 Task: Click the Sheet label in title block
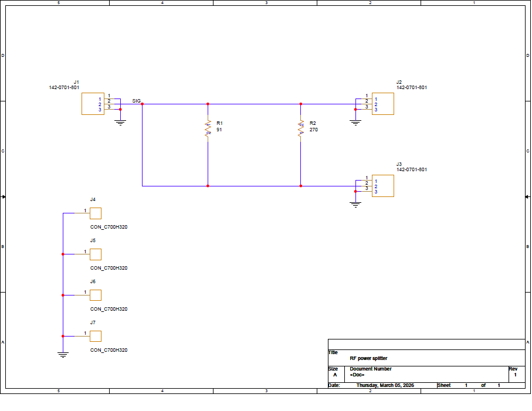pyautogui.click(x=444, y=385)
